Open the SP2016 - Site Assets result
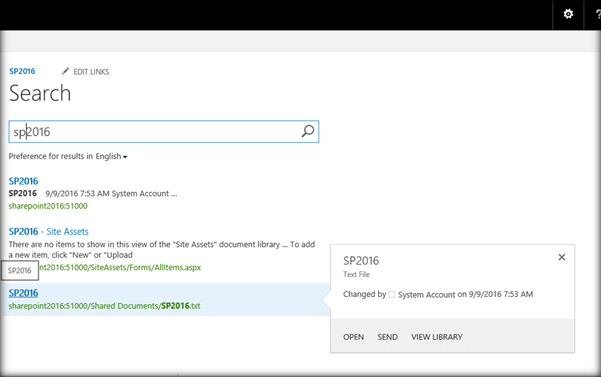601x377 pixels. tap(48, 231)
